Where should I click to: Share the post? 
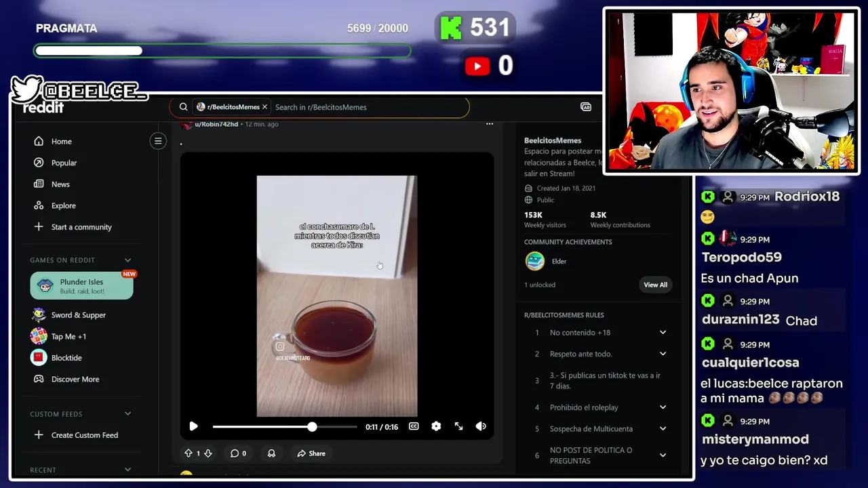(311, 453)
